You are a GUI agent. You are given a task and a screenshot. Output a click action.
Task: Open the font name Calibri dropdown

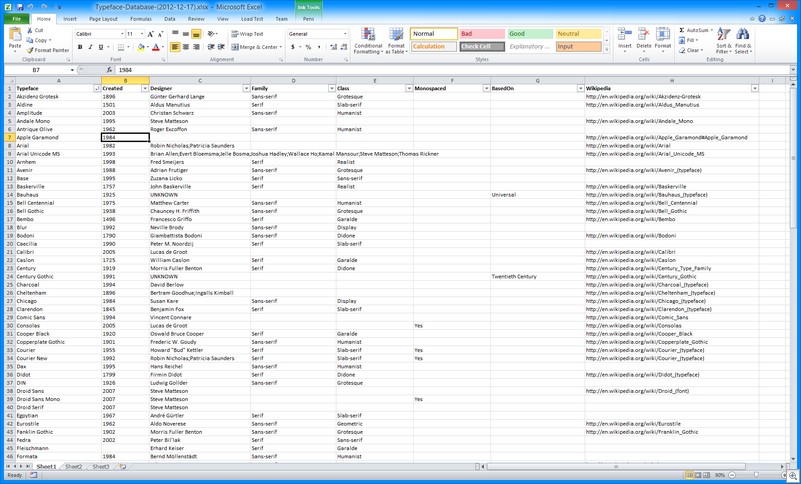coord(121,34)
